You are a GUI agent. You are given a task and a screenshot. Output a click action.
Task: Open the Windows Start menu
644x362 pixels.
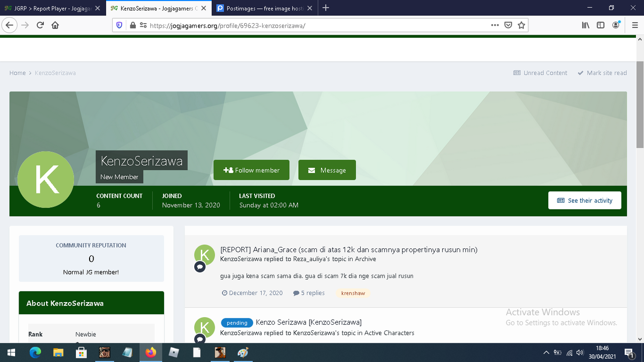coord(12,352)
